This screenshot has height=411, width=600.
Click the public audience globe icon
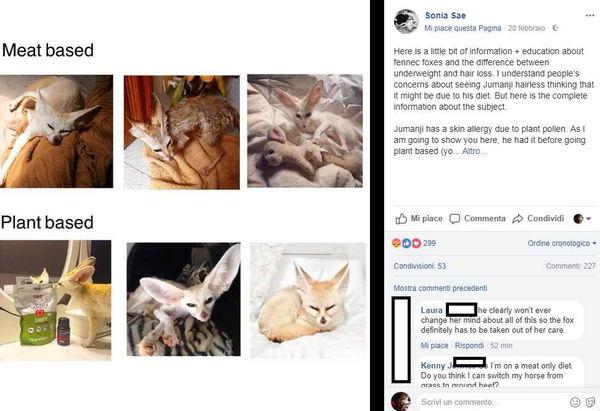click(x=556, y=28)
